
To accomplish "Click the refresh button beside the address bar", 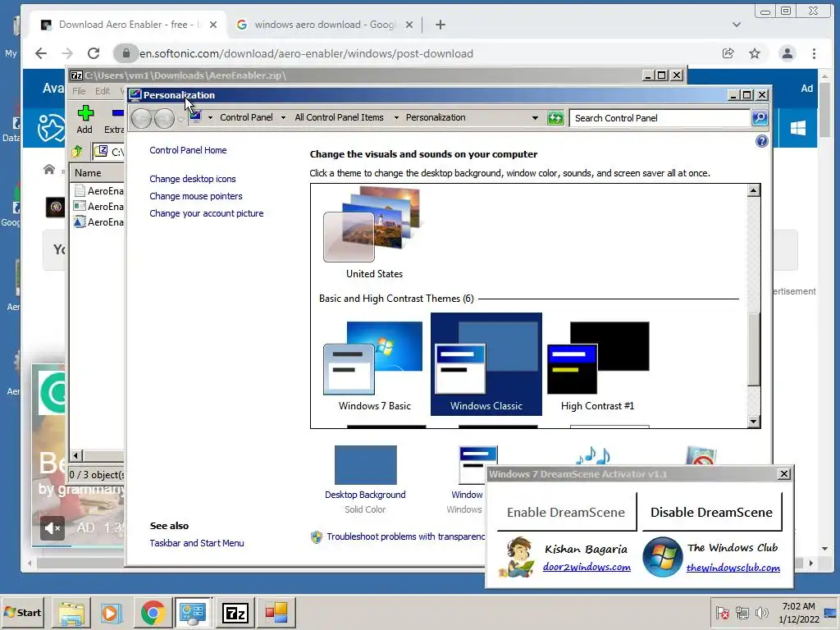I will click(555, 118).
